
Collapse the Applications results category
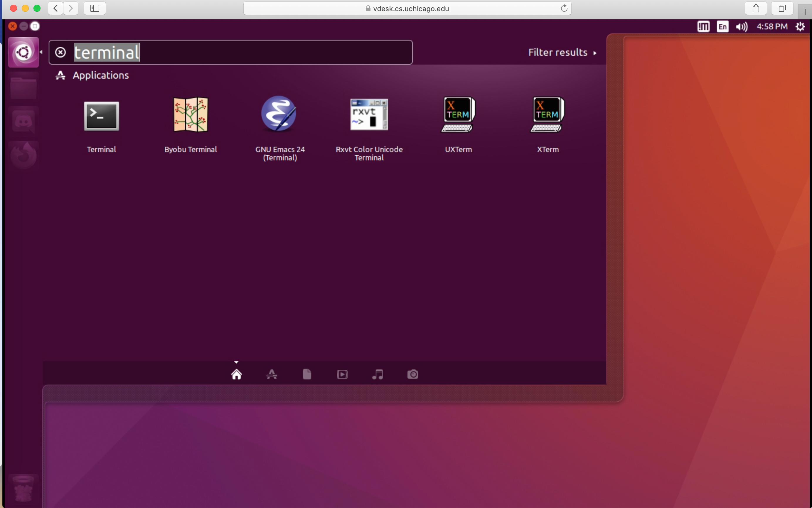[100, 75]
